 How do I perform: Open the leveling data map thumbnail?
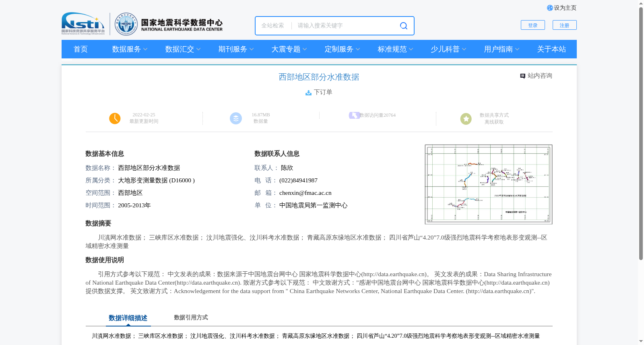click(489, 184)
